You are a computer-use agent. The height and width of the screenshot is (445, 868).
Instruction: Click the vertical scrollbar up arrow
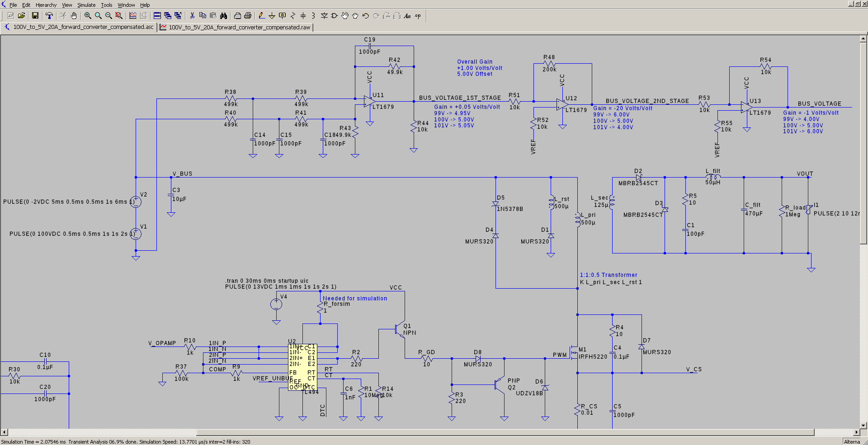click(863, 39)
